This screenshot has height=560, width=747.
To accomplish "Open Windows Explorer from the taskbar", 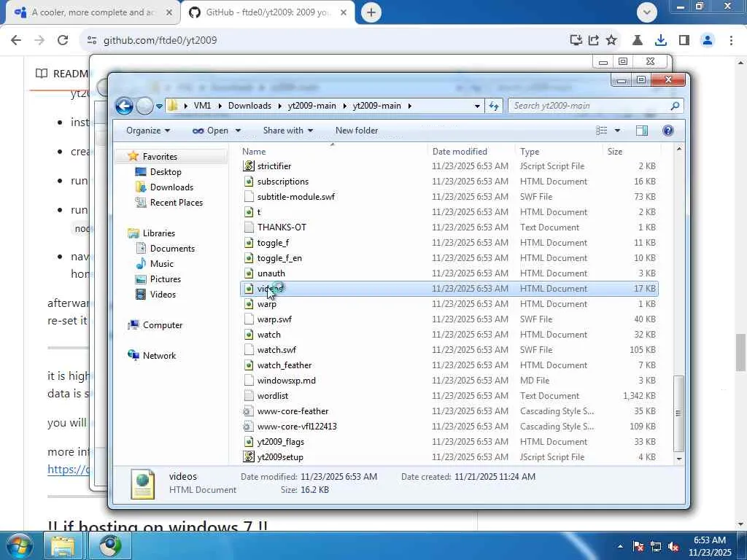I will (x=63, y=545).
